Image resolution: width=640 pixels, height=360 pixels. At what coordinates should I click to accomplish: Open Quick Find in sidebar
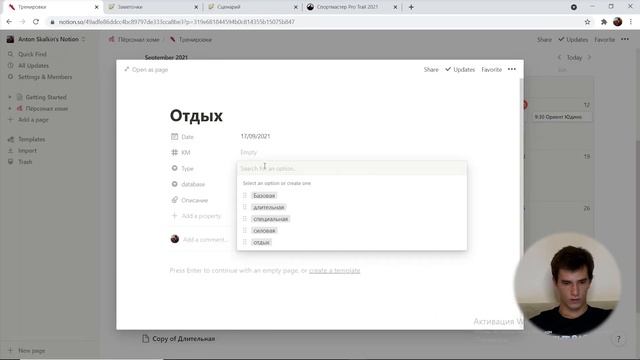pyautogui.click(x=32, y=54)
